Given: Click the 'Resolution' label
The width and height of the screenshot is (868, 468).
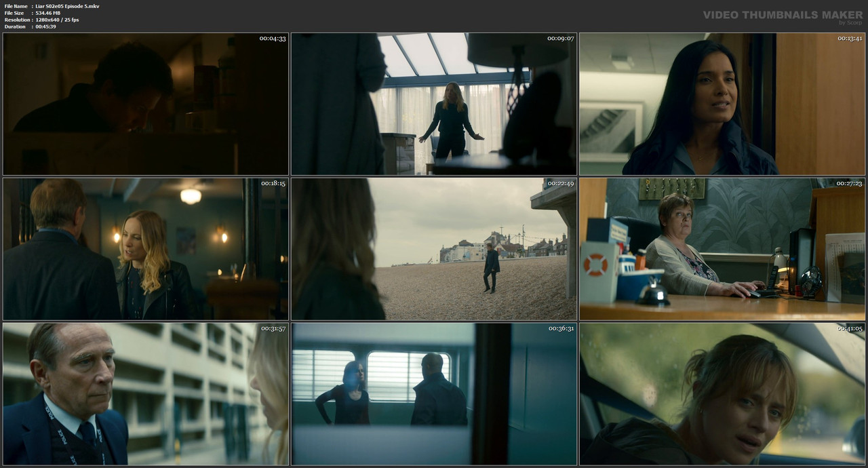Looking at the screenshot, I should pos(17,20).
